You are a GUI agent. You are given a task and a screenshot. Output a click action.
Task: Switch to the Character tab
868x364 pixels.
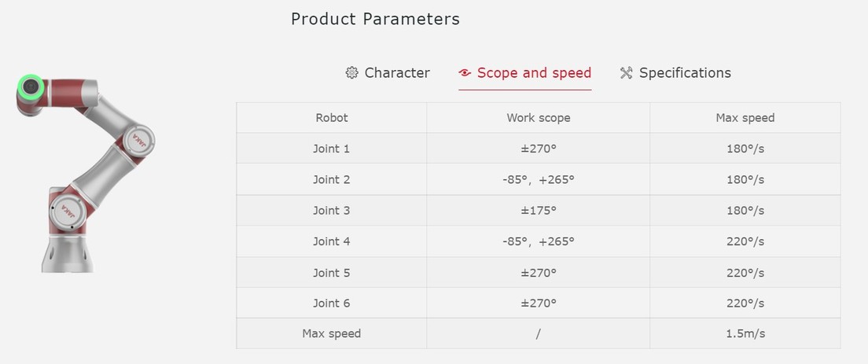[x=388, y=73]
